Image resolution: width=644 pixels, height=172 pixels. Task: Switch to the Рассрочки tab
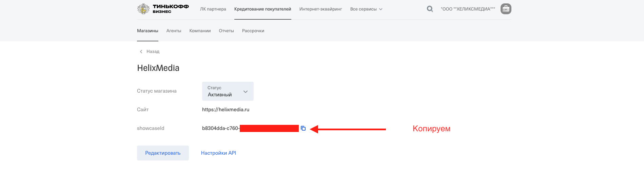[253, 31]
